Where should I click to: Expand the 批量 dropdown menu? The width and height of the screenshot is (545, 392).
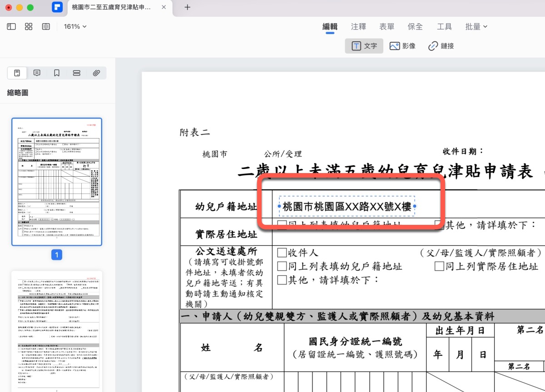[x=476, y=27]
